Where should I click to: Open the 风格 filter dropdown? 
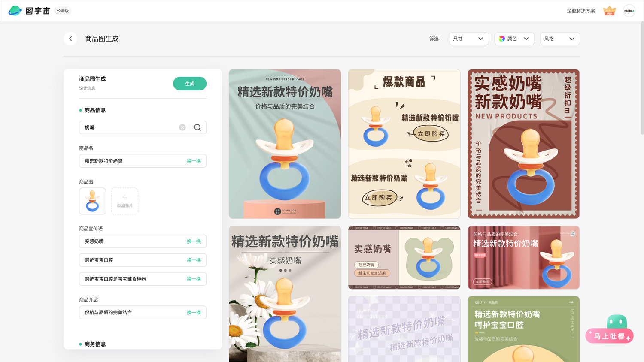coord(560,39)
